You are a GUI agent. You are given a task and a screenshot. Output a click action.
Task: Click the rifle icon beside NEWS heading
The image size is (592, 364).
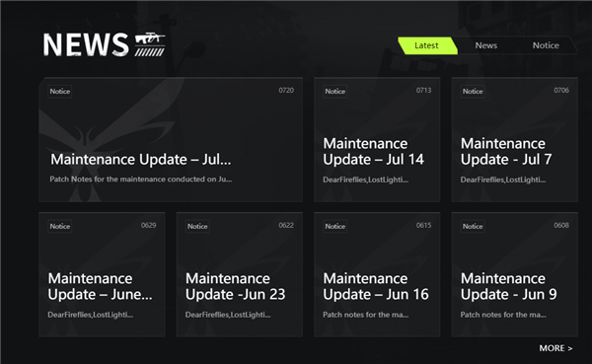click(x=150, y=44)
